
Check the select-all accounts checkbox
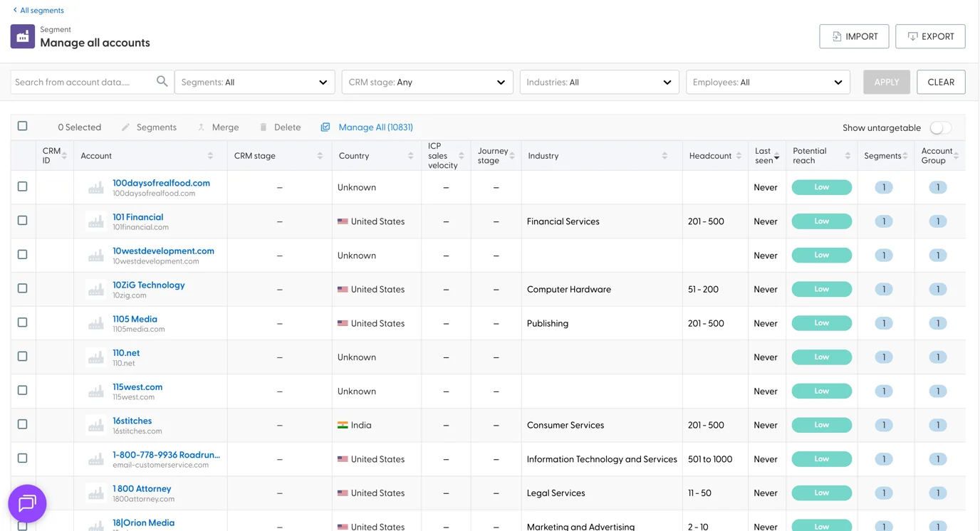pyautogui.click(x=23, y=126)
